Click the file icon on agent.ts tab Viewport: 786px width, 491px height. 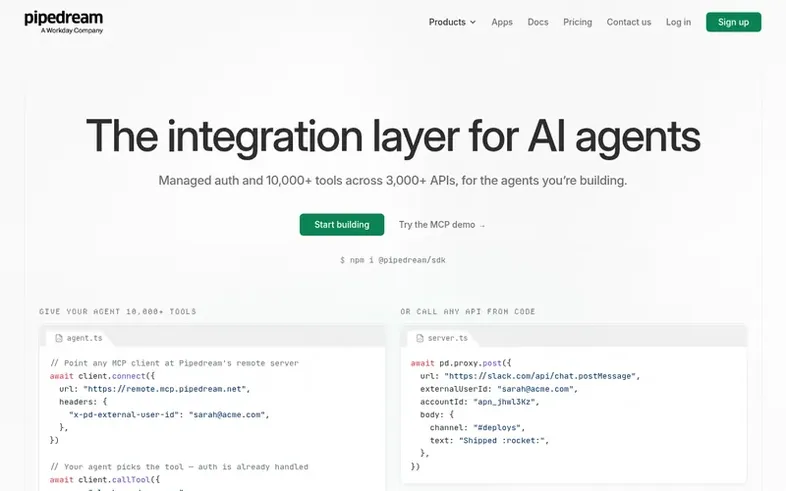tap(59, 338)
